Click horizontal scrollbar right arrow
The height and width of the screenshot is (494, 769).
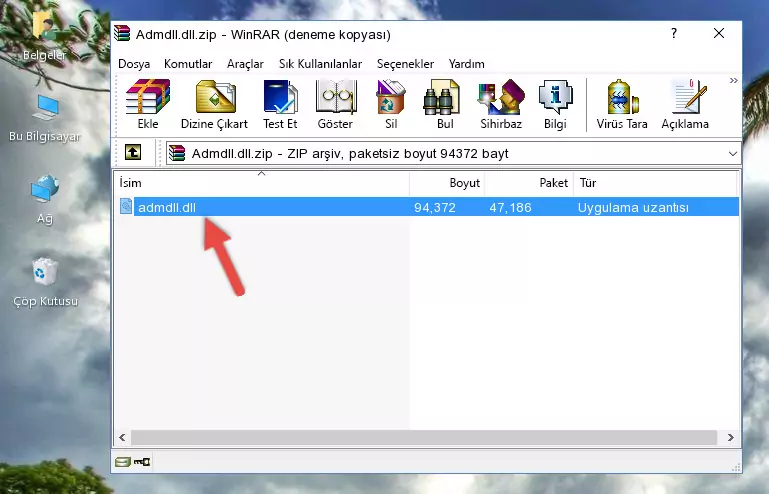730,437
